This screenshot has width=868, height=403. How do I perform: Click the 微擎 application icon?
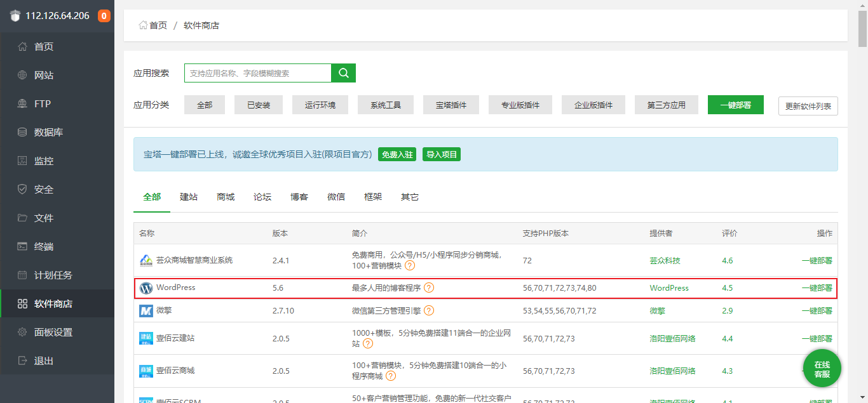pos(146,310)
